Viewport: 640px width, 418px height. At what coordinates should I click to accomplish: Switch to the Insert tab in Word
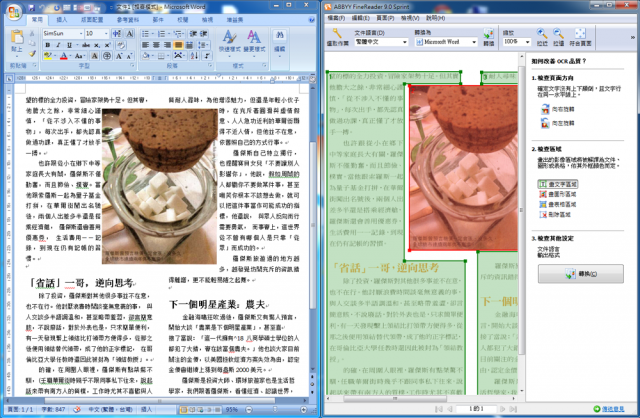pos(62,20)
